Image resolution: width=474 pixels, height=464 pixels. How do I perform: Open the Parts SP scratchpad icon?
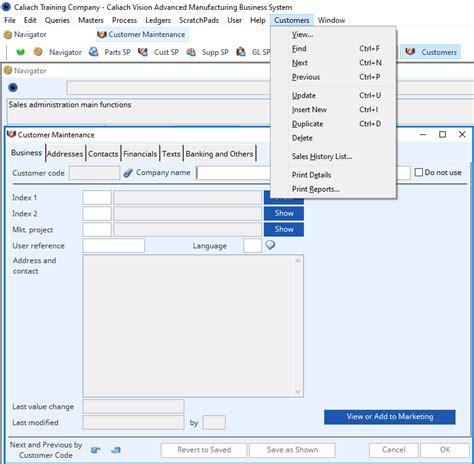[x=94, y=52]
